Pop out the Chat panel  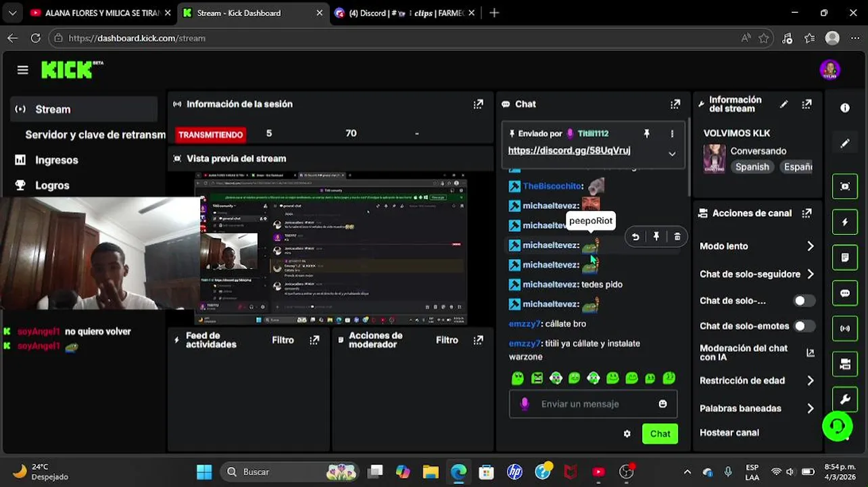click(x=675, y=104)
